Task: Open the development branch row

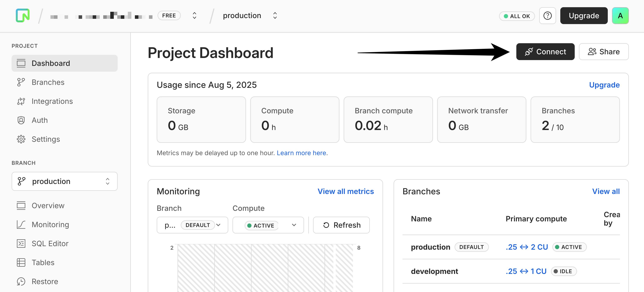Action: click(511, 271)
